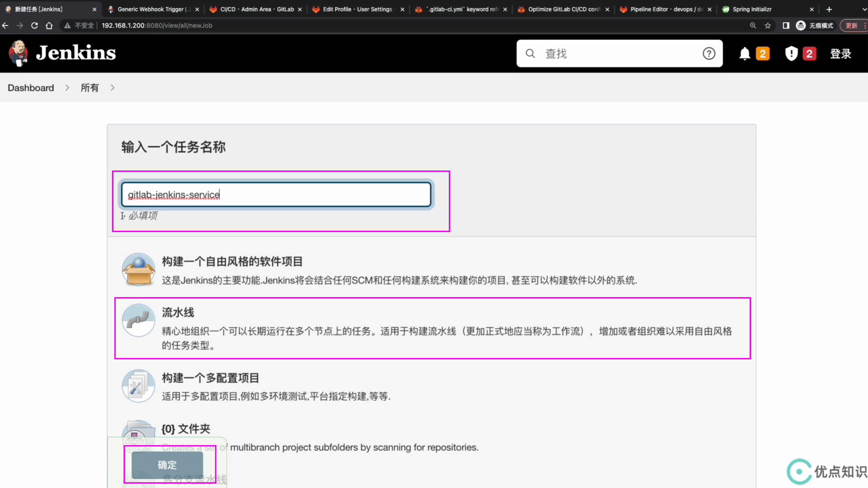
Task: Open the browser zoom magnifier icon
Action: tap(753, 26)
